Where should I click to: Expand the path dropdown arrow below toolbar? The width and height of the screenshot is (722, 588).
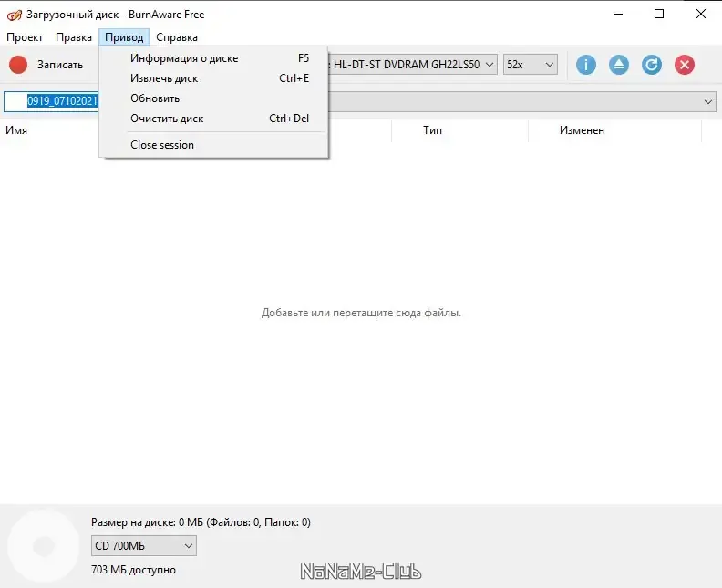(x=707, y=101)
